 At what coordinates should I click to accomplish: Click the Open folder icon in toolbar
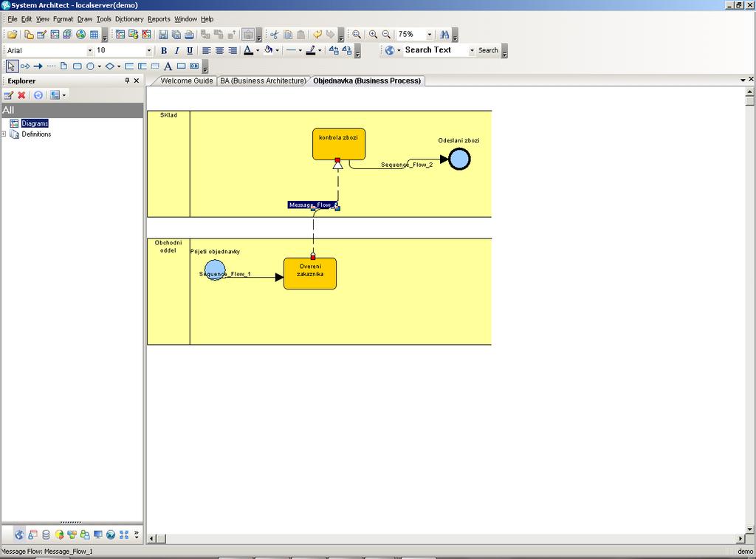click(13, 34)
